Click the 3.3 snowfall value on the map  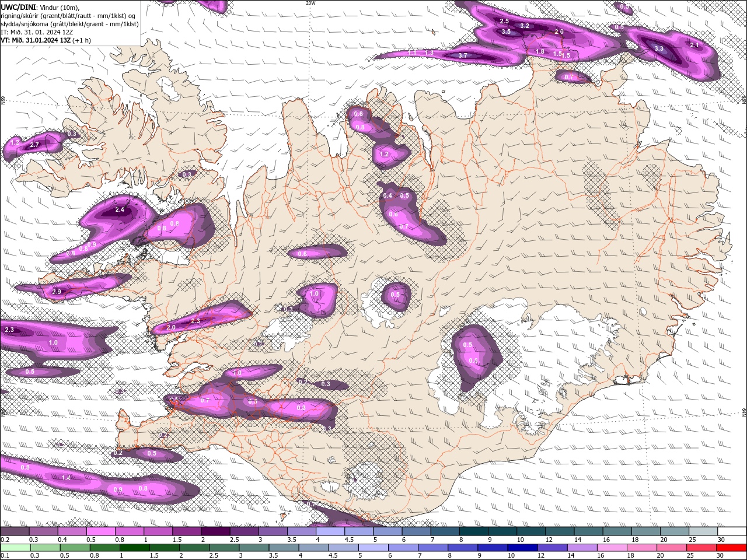[659, 48]
